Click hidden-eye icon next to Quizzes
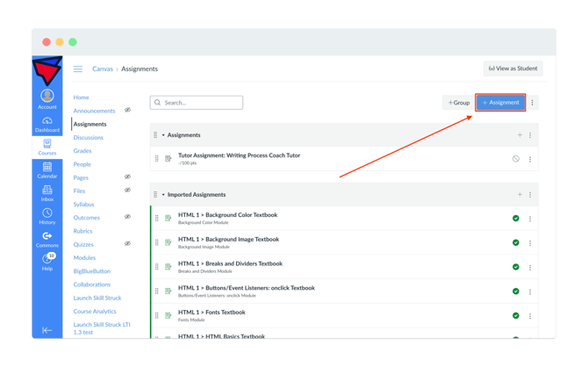This screenshot has height=367, width=588. click(x=127, y=243)
